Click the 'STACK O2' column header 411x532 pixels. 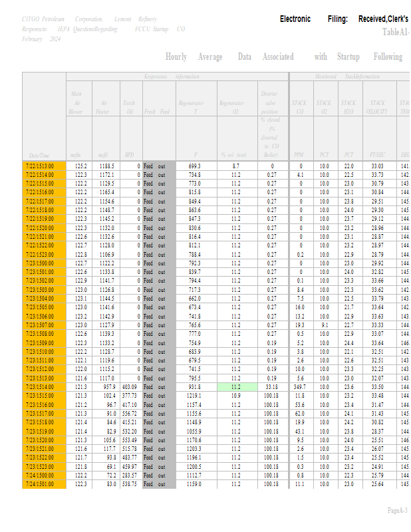(x=324, y=107)
